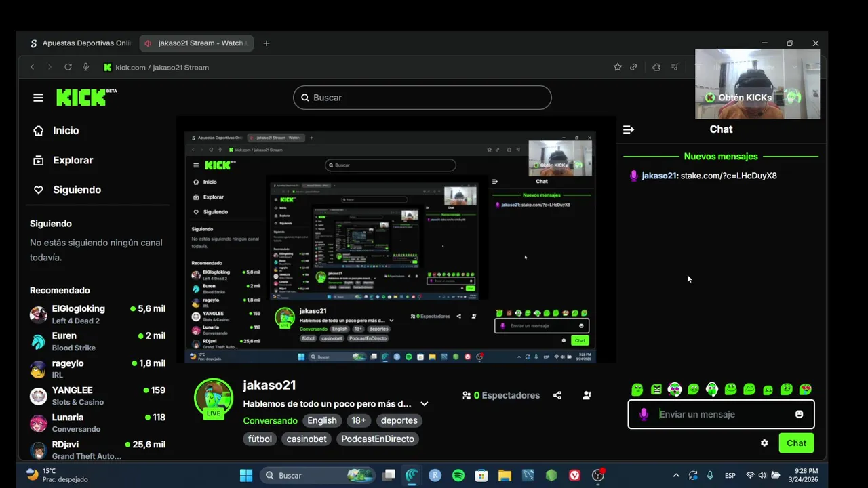This screenshot has width=868, height=488.
Task: Open OBS Studio from taskbar
Action: [x=597, y=476]
